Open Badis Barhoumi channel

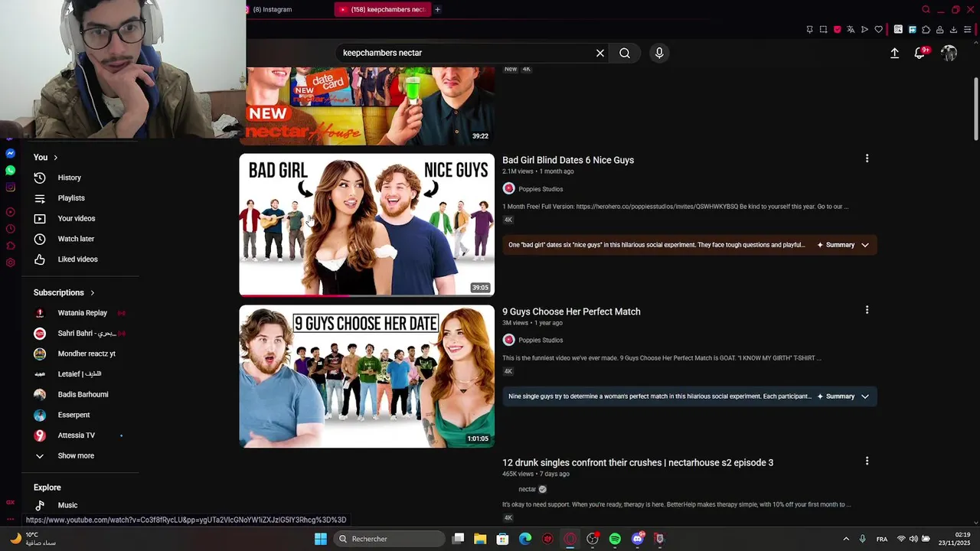click(81, 395)
